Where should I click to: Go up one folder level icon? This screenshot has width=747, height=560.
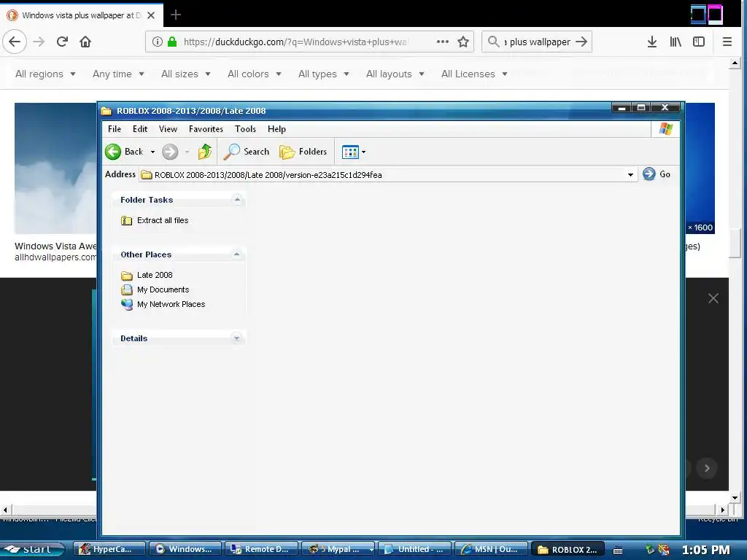pyautogui.click(x=205, y=152)
